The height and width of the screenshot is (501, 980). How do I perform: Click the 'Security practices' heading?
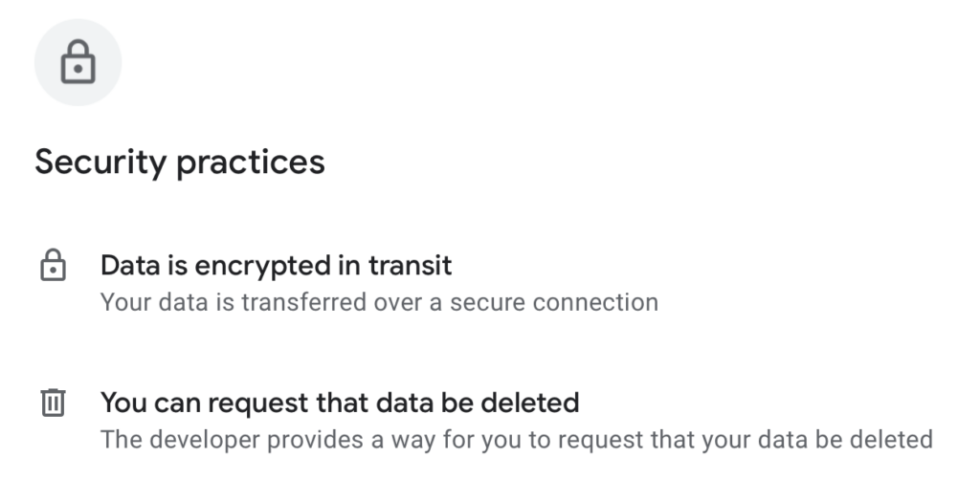[x=180, y=162]
